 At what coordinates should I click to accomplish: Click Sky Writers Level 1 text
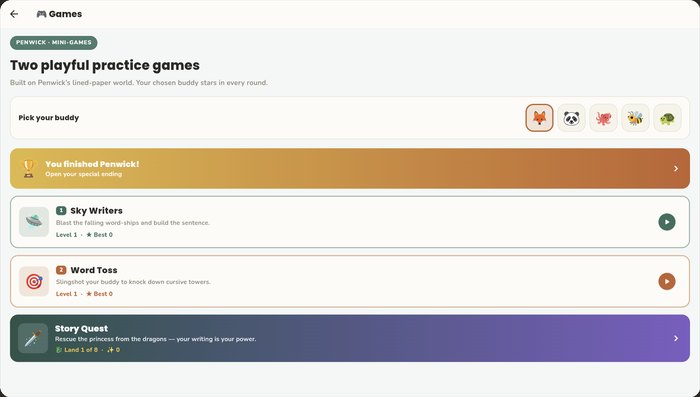point(67,234)
